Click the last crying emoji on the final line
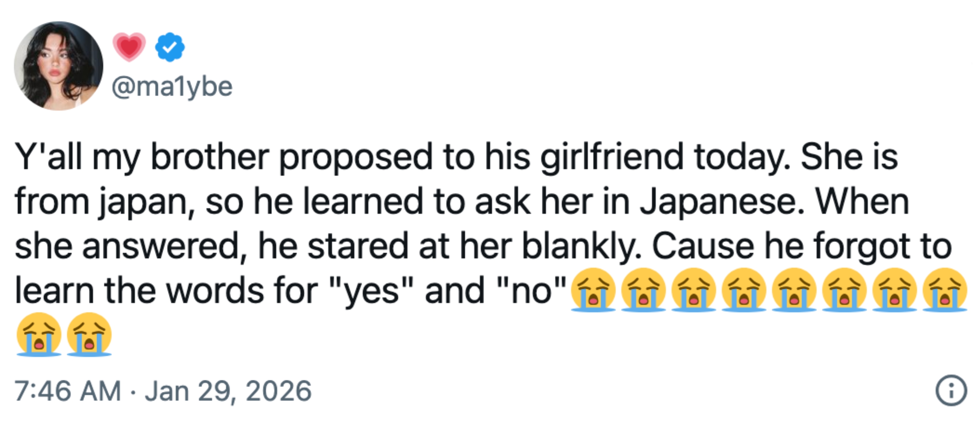This screenshot has width=980, height=422. point(89,334)
